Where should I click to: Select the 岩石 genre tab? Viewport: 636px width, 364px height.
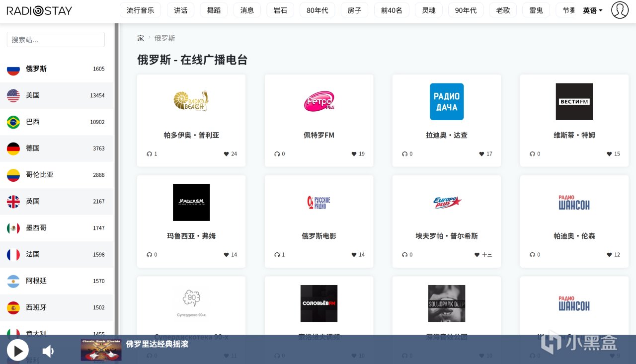pos(280,10)
